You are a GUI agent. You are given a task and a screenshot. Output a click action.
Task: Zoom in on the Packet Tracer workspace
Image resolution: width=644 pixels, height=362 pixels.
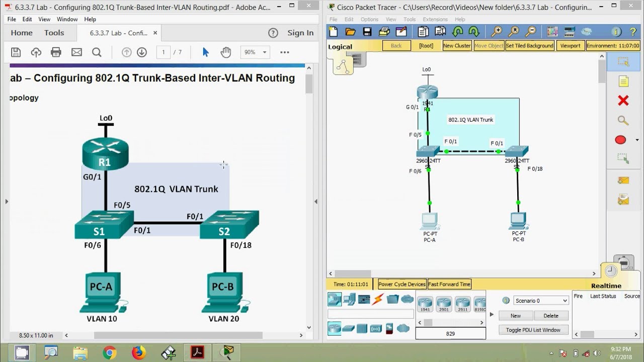(x=497, y=32)
